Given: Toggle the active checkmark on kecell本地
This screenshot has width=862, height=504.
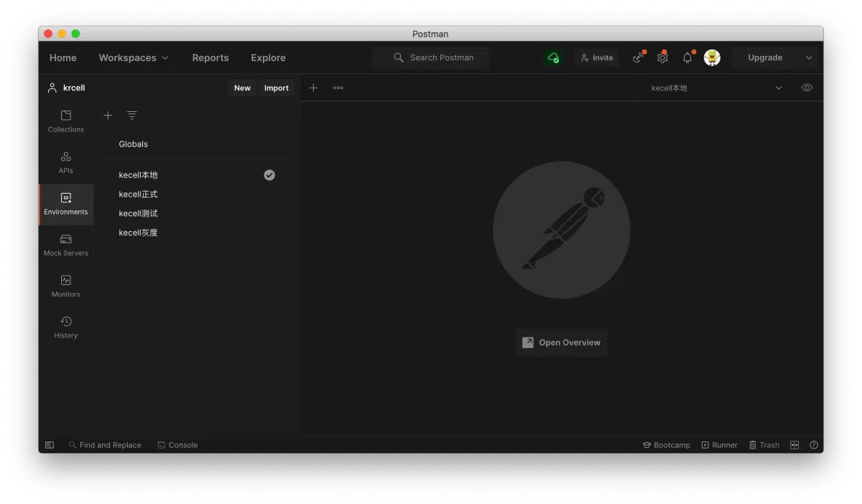Looking at the screenshot, I should tap(269, 175).
